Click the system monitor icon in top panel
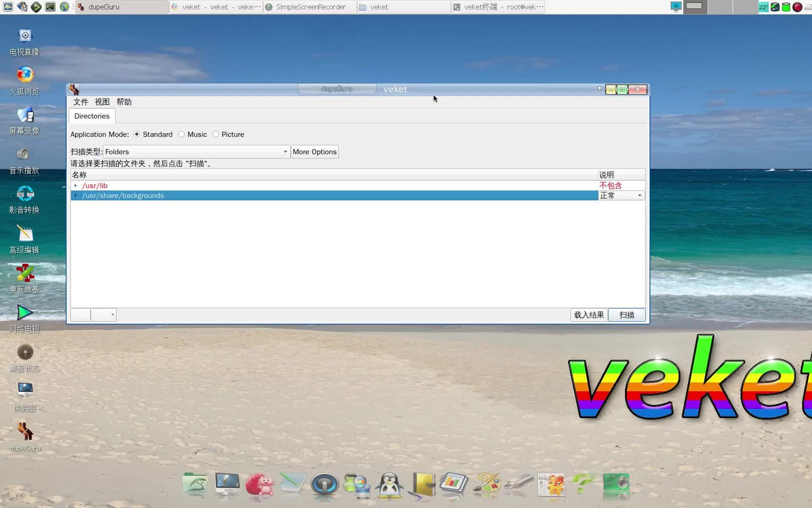Image resolution: width=812 pixels, height=508 pixels. pyautogui.click(x=8, y=7)
